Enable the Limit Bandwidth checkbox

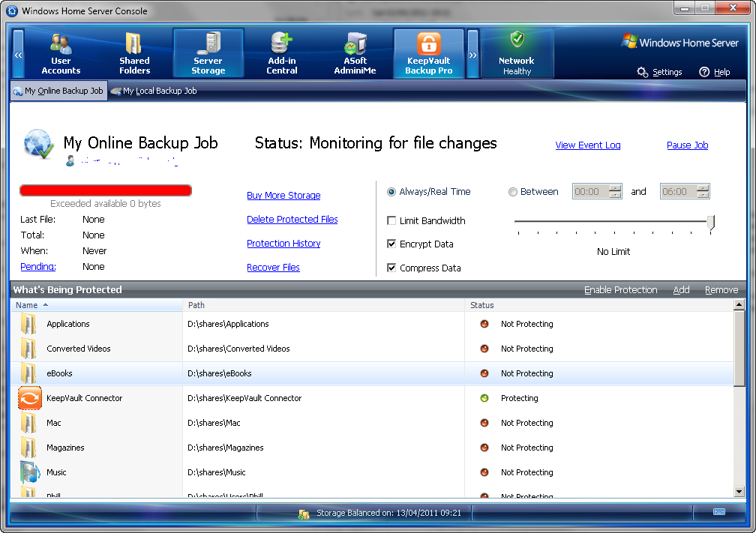point(391,220)
